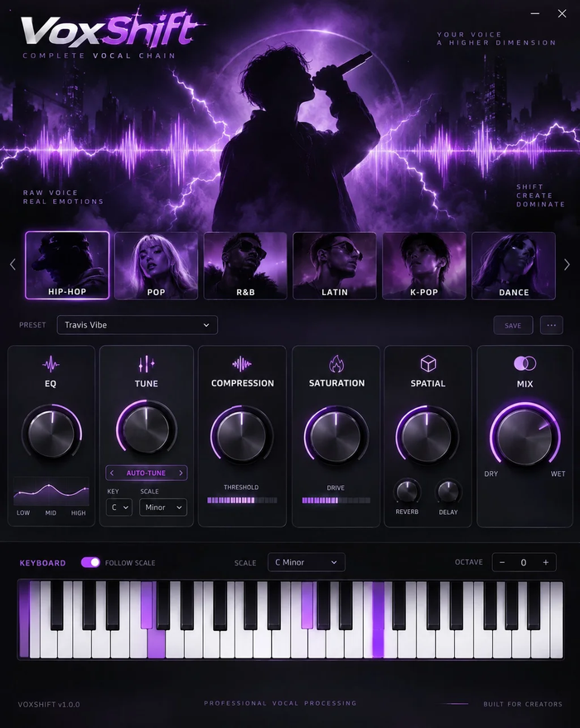Toggle the Follow Scale switch
The width and height of the screenshot is (580, 728).
[90, 562]
